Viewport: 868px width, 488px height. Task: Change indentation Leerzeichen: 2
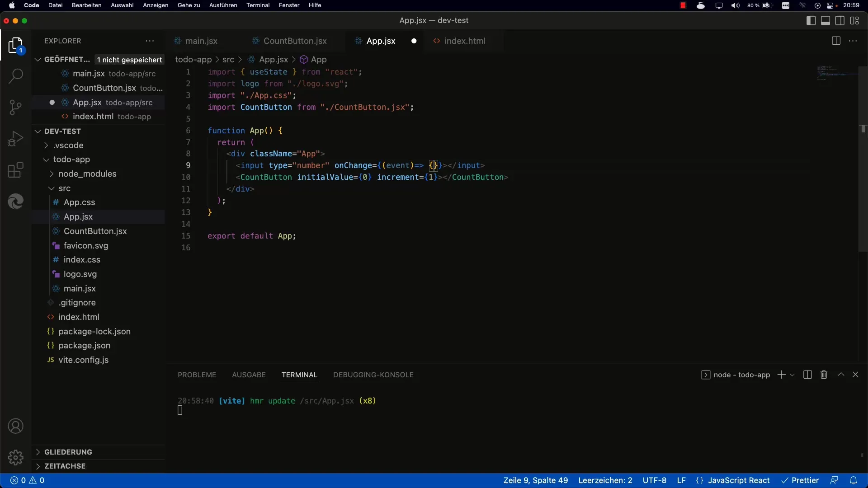[x=605, y=480]
